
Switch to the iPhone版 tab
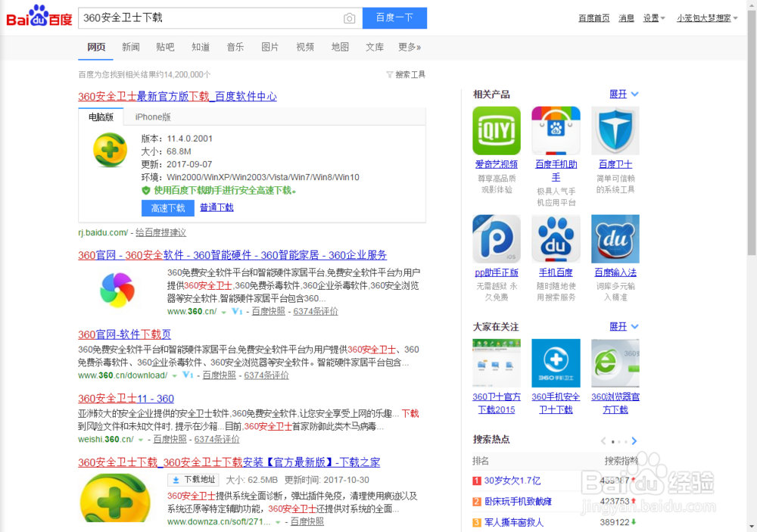click(153, 117)
